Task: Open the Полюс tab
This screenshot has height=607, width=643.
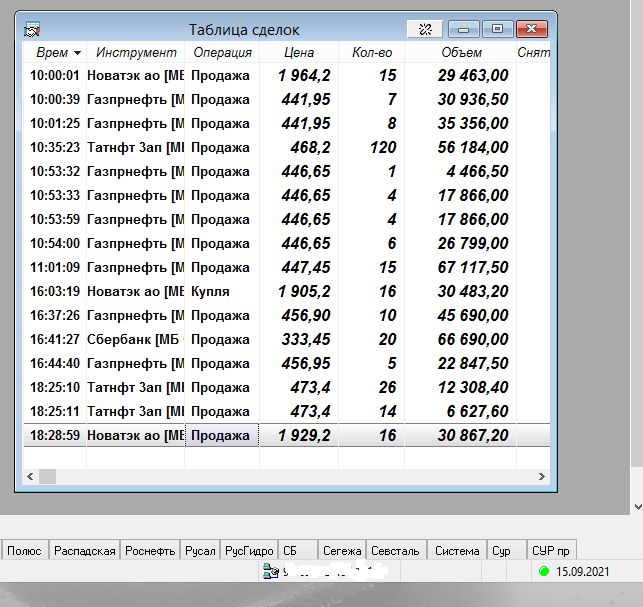Action: tap(25, 550)
